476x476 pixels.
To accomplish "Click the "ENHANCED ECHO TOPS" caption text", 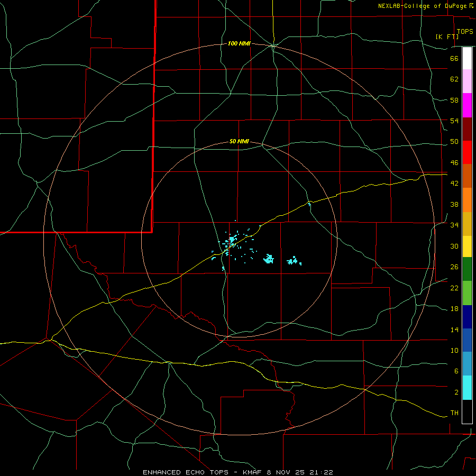I will (x=186, y=472).
